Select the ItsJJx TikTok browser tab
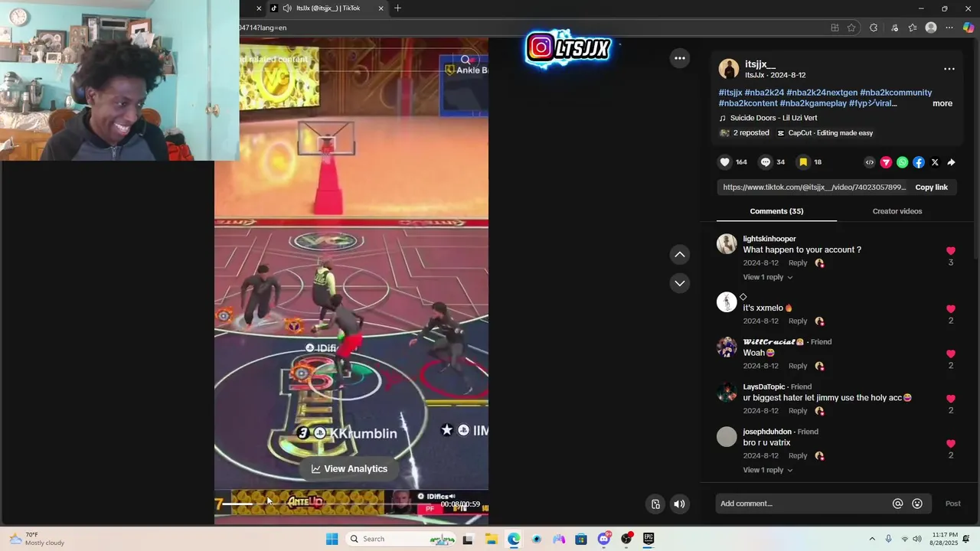Viewport: 980px width, 551px height. [328, 8]
